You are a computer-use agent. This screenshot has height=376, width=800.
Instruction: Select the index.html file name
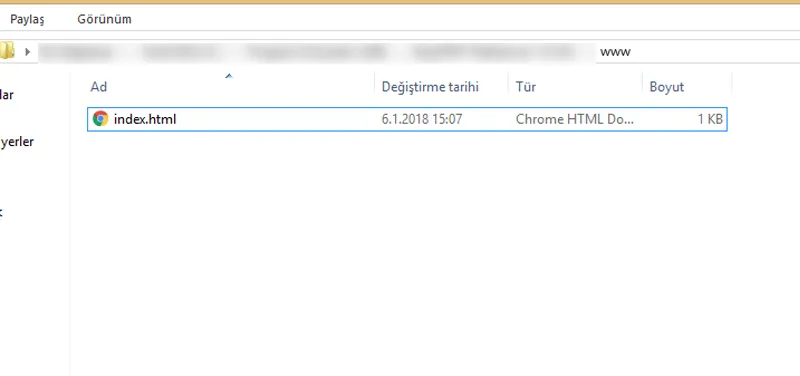tap(145, 119)
